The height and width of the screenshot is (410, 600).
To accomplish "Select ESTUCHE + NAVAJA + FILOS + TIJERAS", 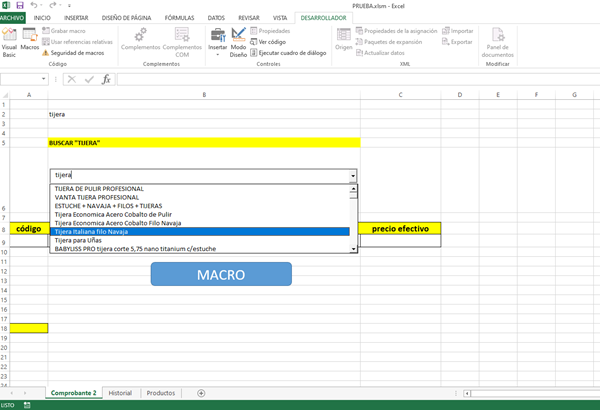I will pyautogui.click(x=199, y=206).
